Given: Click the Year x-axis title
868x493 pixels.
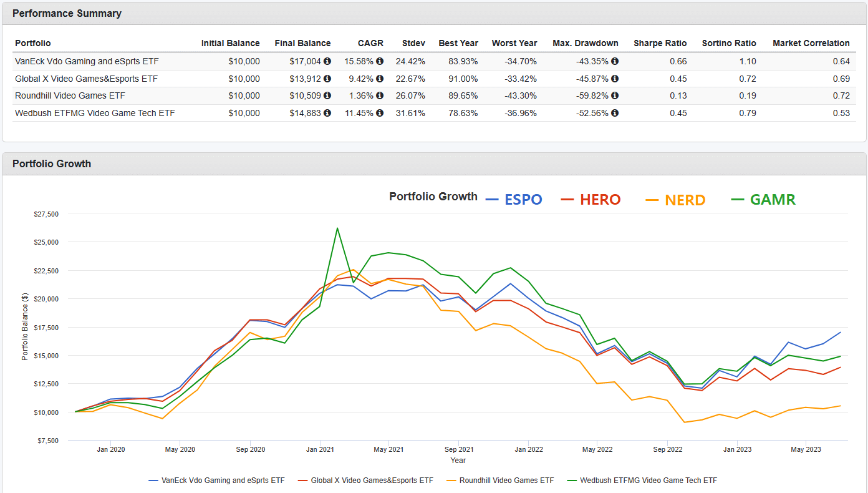Looking at the screenshot, I should tap(458, 461).
